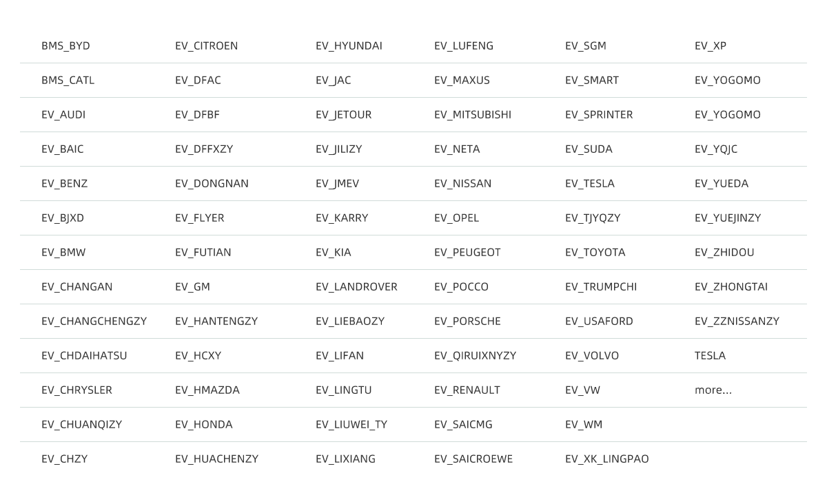Screen dimensions: 827x504
Task: Select the EV_XP item
Action: [711, 46]
